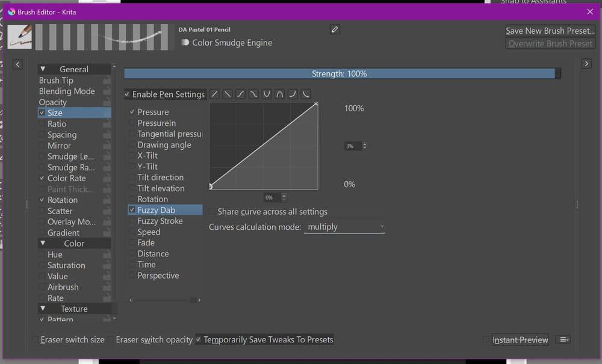This screenshot has width=602, height=364.
Task: Check Share curve across all settings
Action: pos(212,212)
